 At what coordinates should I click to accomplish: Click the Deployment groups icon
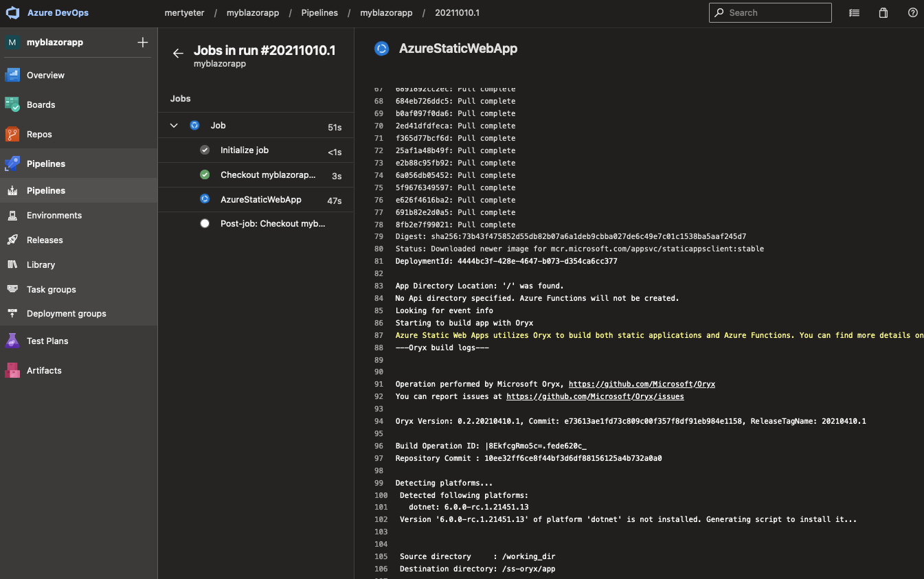12,313
